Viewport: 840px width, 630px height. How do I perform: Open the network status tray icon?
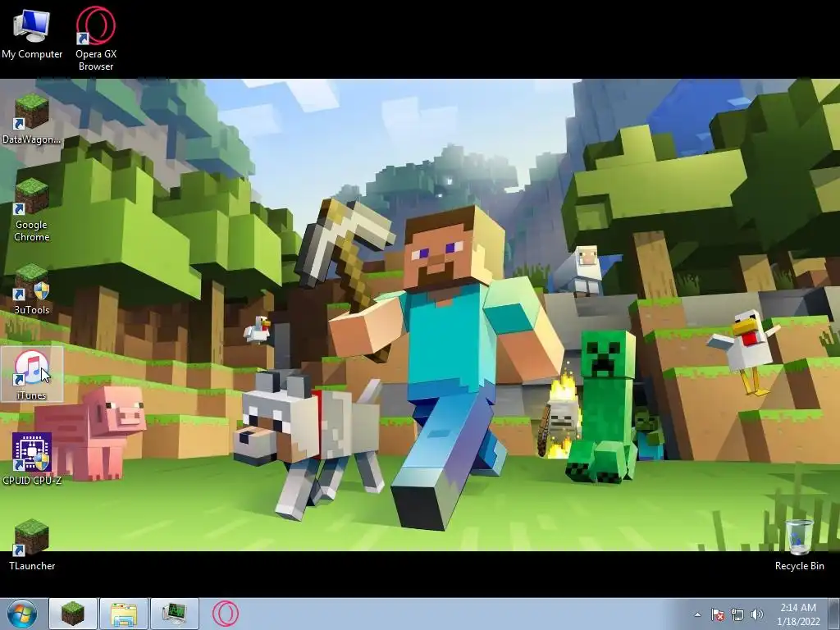(x=737, y=614)
